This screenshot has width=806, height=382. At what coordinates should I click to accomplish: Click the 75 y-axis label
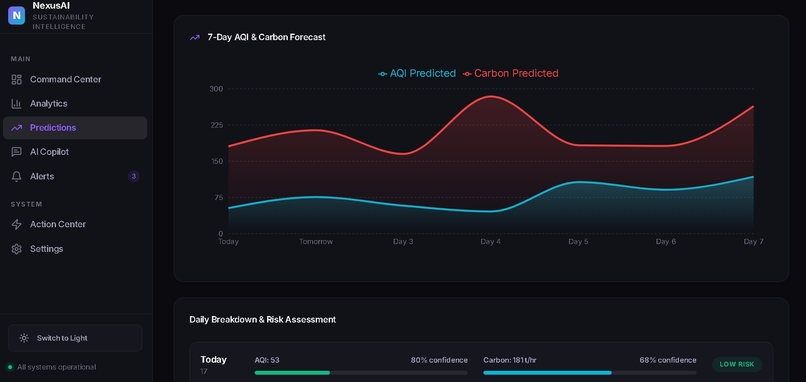218,198
